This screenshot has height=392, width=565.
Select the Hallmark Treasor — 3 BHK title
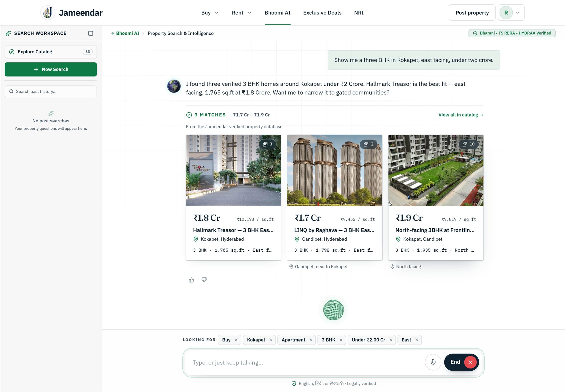pos(233,230)
